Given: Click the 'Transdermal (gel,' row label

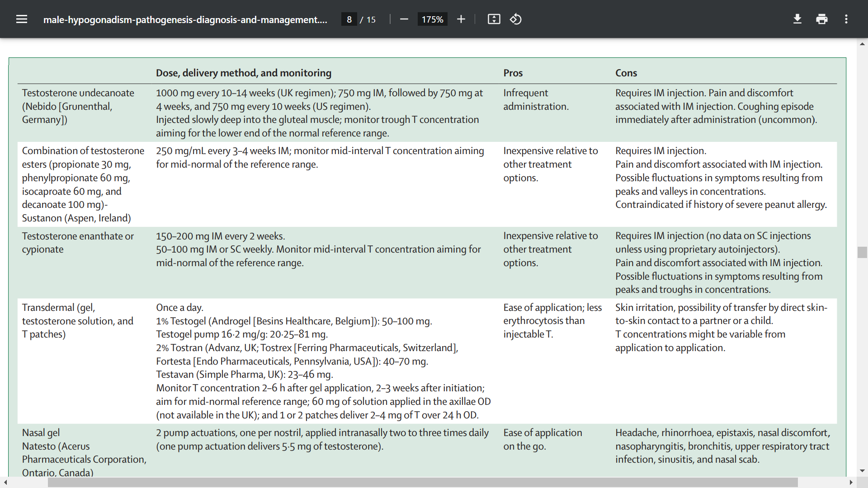Looking at the screenshot, I should [x=59, y=307].
